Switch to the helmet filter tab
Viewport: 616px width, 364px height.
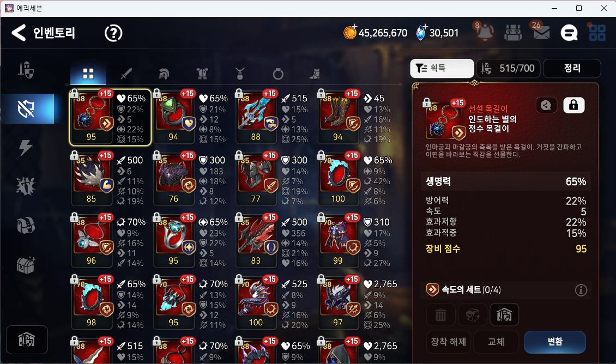pos(164,74)
